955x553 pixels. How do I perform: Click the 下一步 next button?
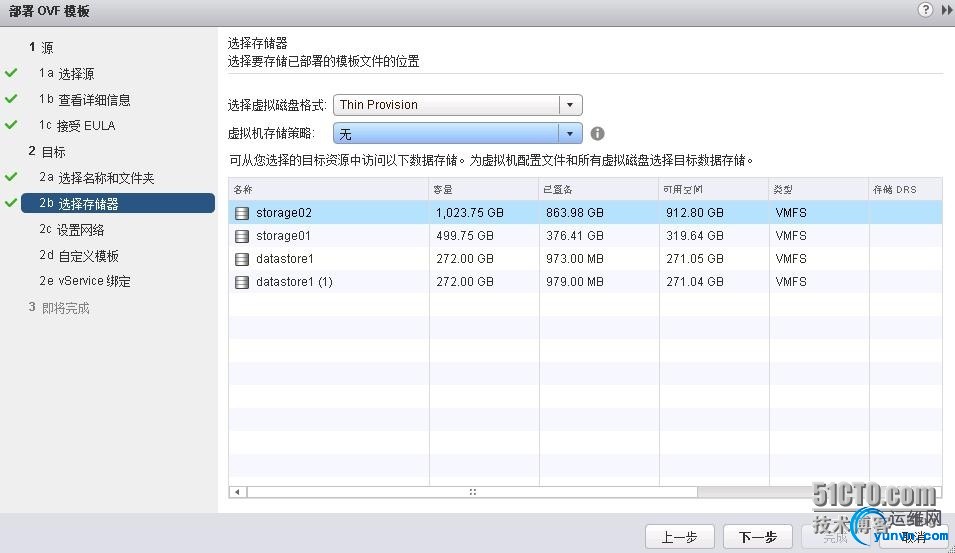pyautogui.click(x=758, y=537)
